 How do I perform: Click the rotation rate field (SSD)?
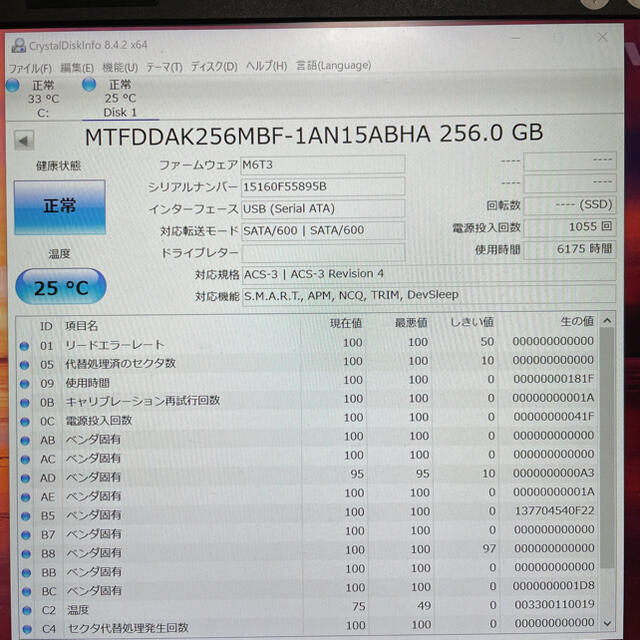(570, 205)
